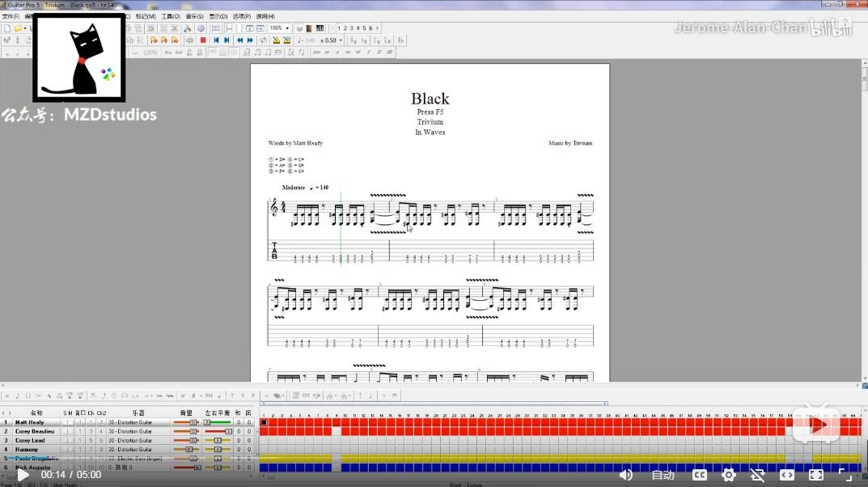Click the fast-forward double arrow icon
The image size is (868, 487).
coord(250,40)
